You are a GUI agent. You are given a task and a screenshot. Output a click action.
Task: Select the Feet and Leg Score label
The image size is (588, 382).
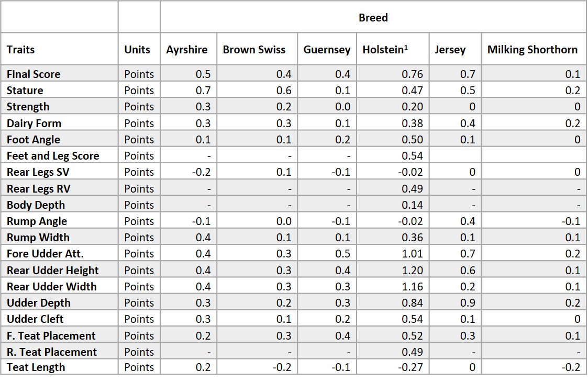point(53,156)
